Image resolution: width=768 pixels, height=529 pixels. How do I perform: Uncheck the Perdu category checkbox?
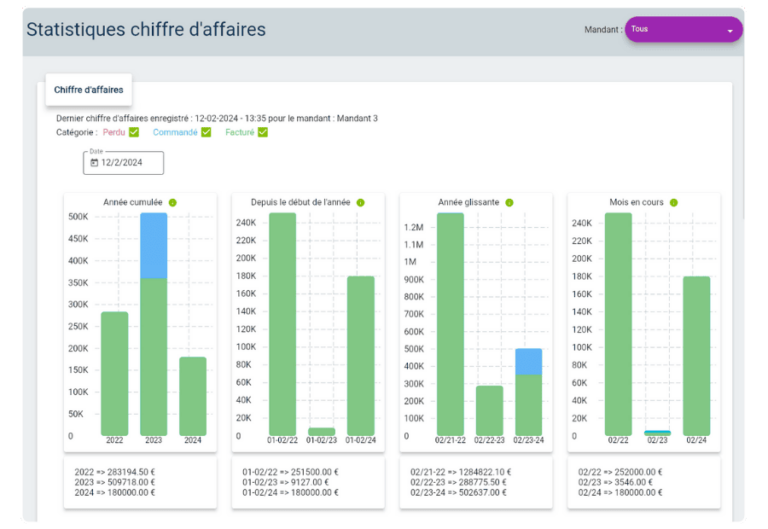point(134,132)
